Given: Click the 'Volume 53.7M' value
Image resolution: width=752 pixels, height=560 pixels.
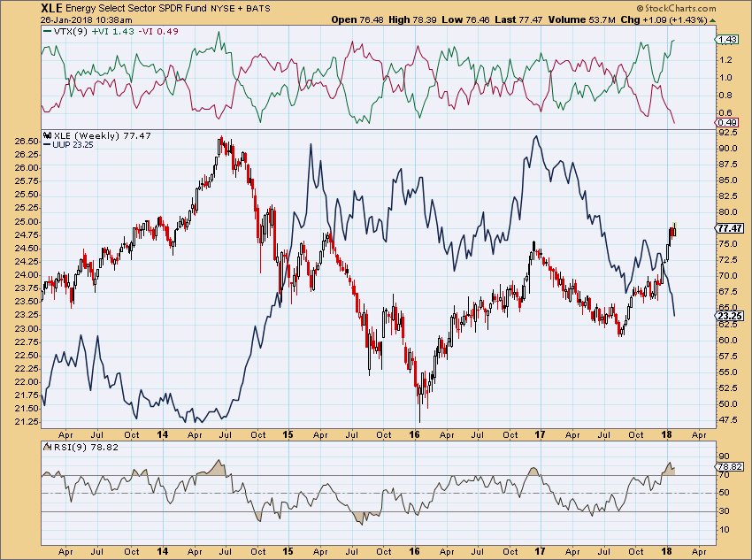Looking at the screenshot, I should coord(582,19).
